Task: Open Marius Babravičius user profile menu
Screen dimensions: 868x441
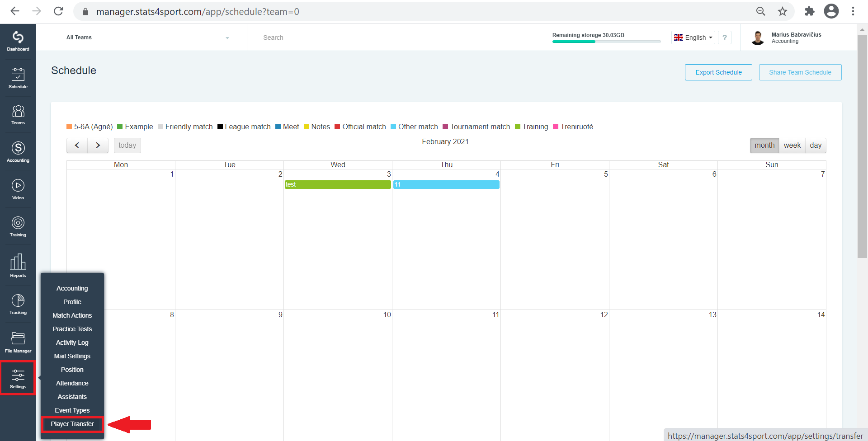Action: 787,38
